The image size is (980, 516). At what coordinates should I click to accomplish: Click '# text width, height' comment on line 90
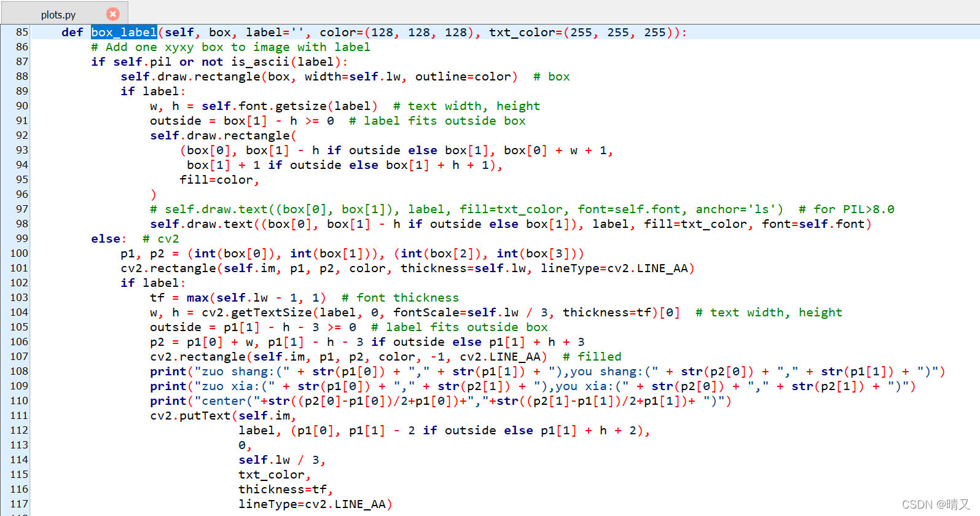(x=467, y=106)
